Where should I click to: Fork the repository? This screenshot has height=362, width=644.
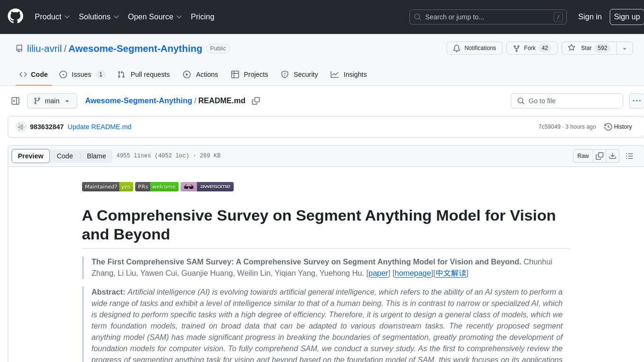(x=530, y=48)
